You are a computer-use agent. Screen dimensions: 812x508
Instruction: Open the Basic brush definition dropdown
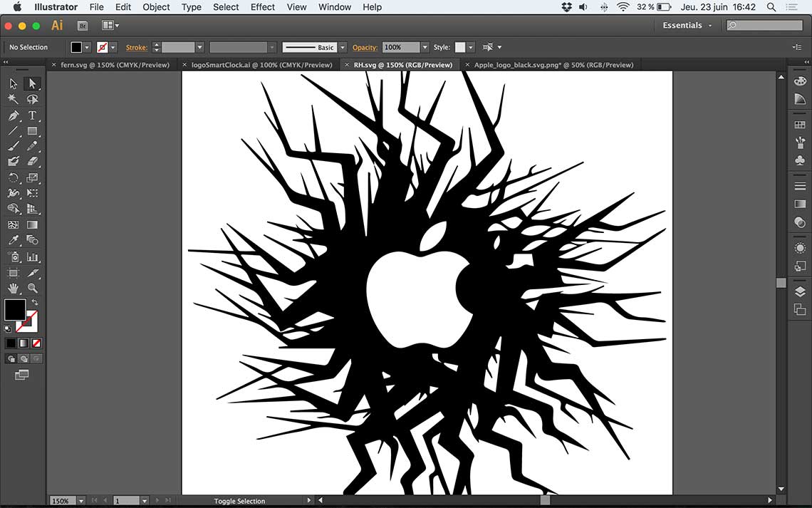(343, 47)
